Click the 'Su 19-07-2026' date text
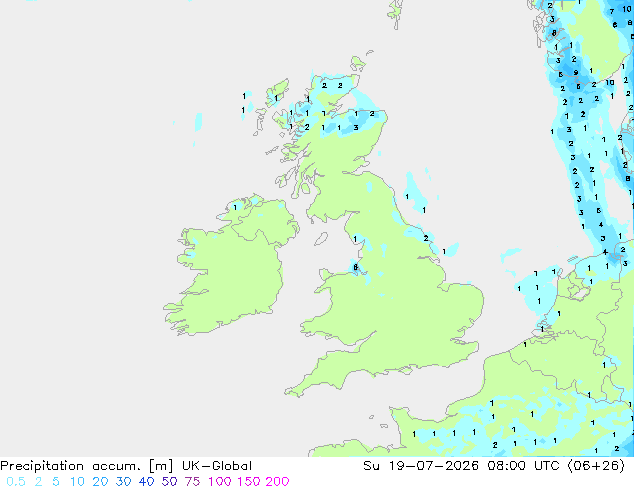 (x=421, y=466)
